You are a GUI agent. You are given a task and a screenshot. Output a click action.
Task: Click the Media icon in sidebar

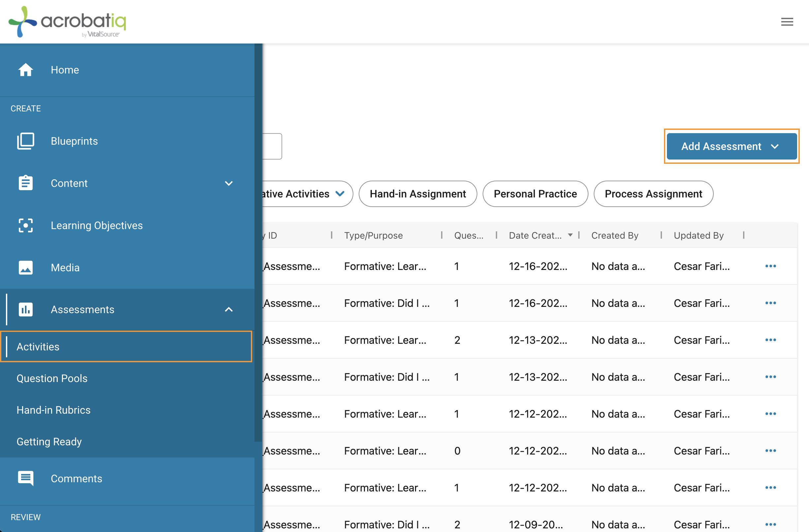point(25,267)
